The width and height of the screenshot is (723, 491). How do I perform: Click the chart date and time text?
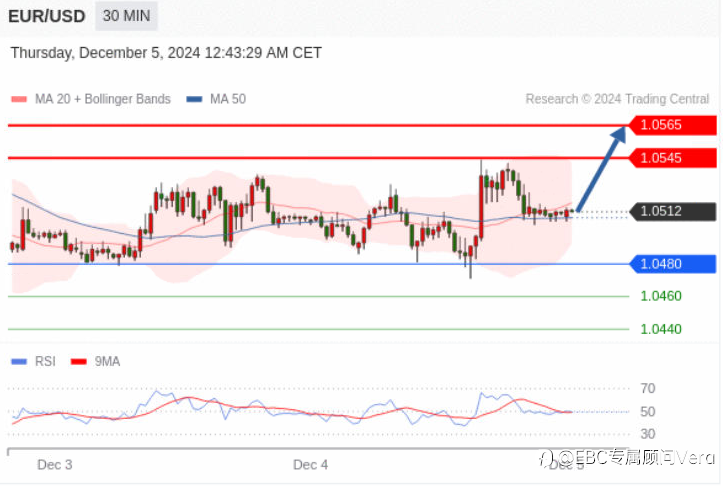(166, 53)
